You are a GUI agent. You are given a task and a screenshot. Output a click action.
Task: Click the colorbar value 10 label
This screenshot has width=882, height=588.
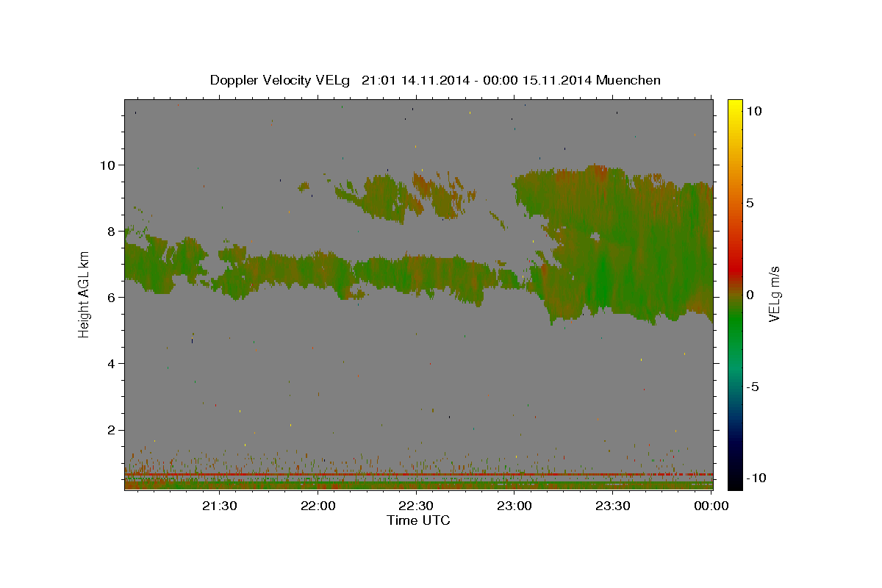coord(753,110)
